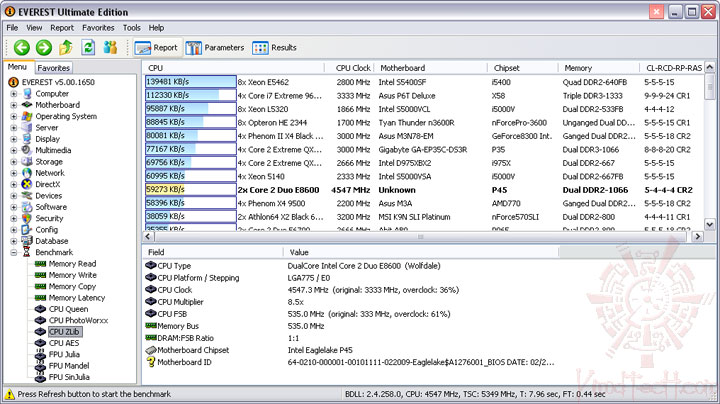Click the EVEREST v5.00.1650 root icon
This screenshot has width=720, height=404.
coord(14,82)
